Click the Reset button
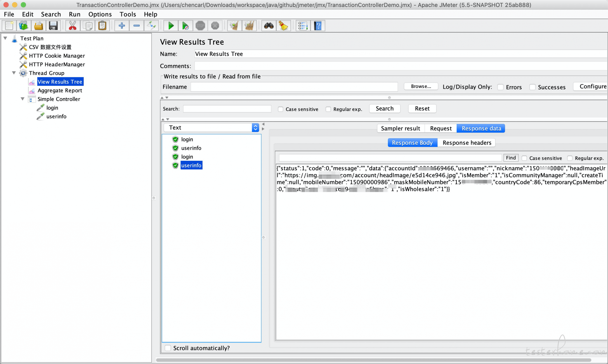 coord(422,109)
